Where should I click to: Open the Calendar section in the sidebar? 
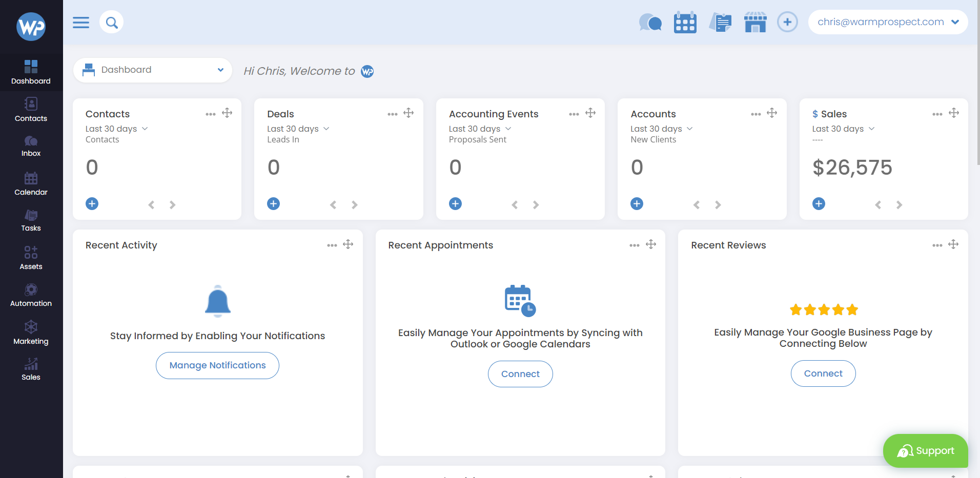[x=31, y=183]
